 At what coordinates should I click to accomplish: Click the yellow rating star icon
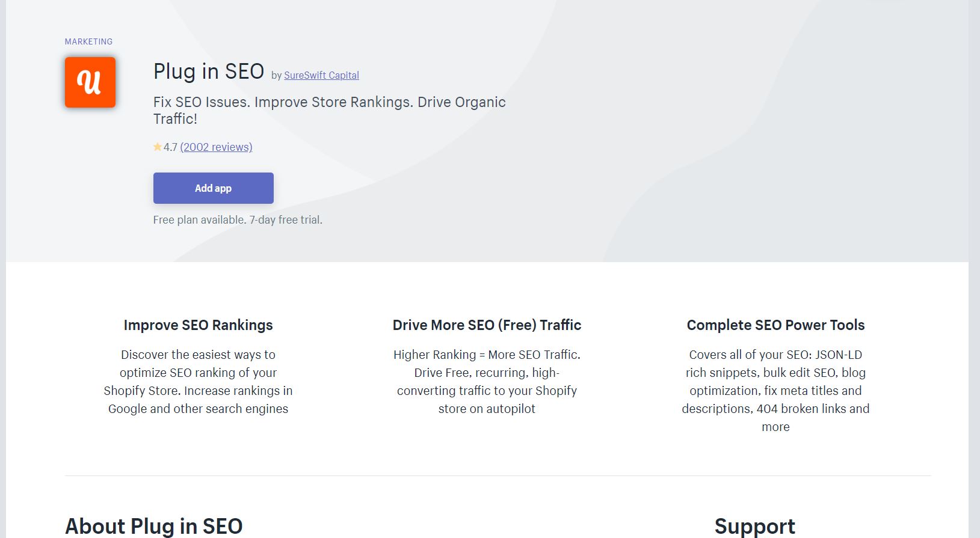pos(158,147)
